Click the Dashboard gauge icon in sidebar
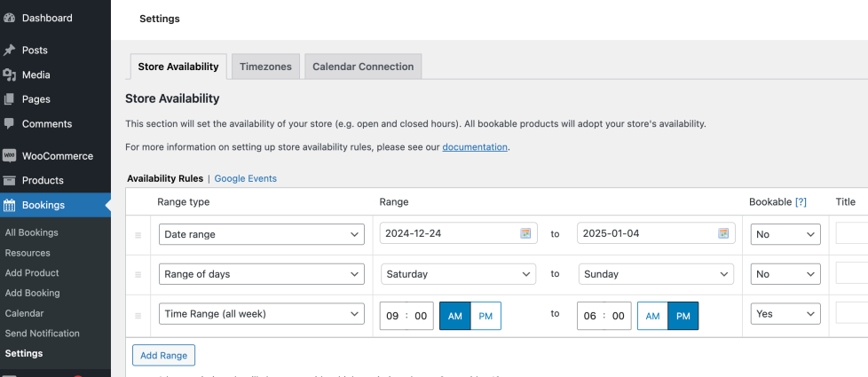 (9, 18)
